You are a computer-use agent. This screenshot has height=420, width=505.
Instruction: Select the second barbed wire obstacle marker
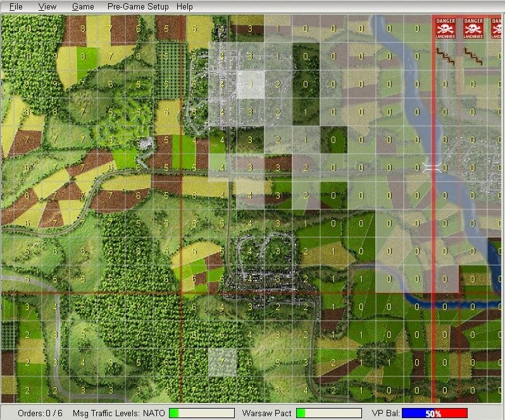(x=473, y=56)
